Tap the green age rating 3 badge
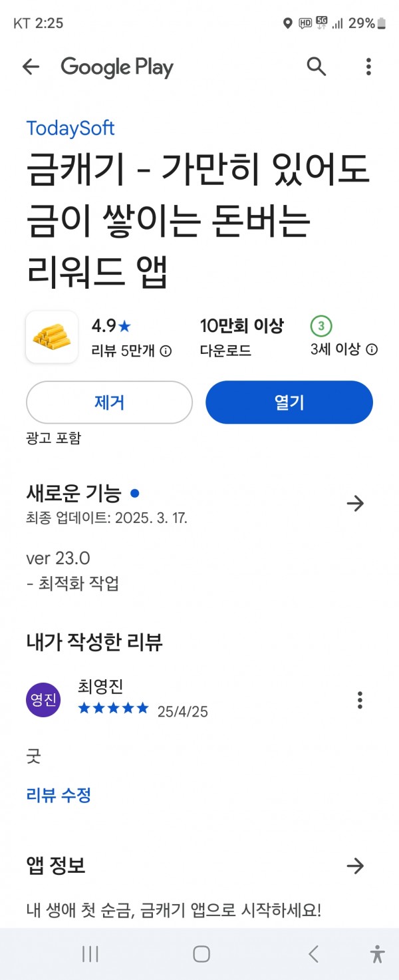Viewport: 399px width, 980px height. click(x=321, y=326)
